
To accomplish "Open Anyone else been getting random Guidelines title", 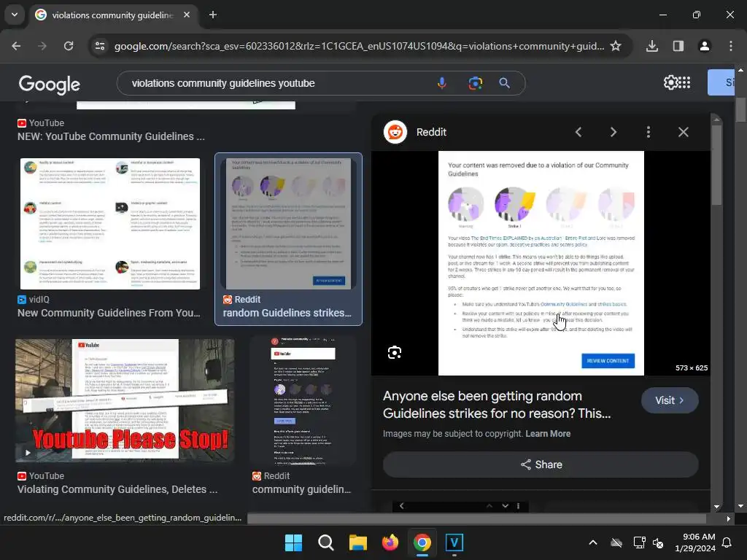I will 496,405.
